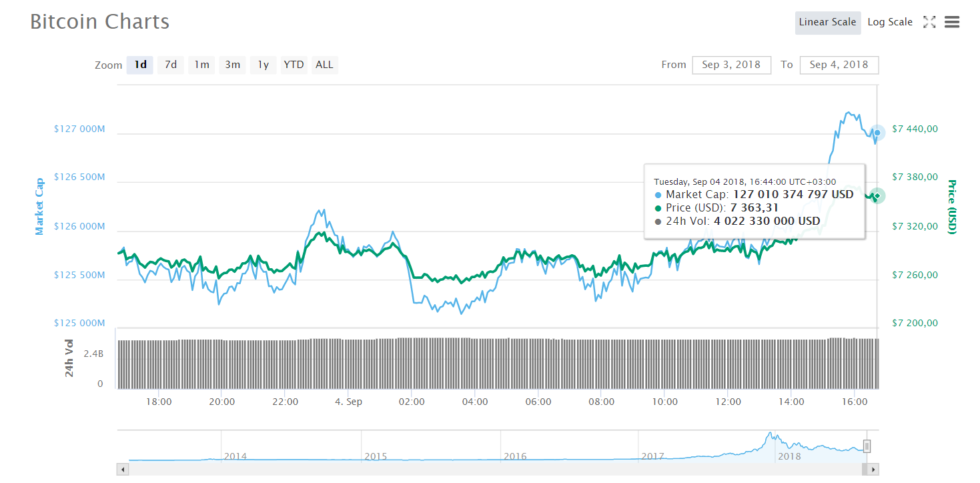Choose the YTD zoom option
980x483 pixels.
[294, 65]
